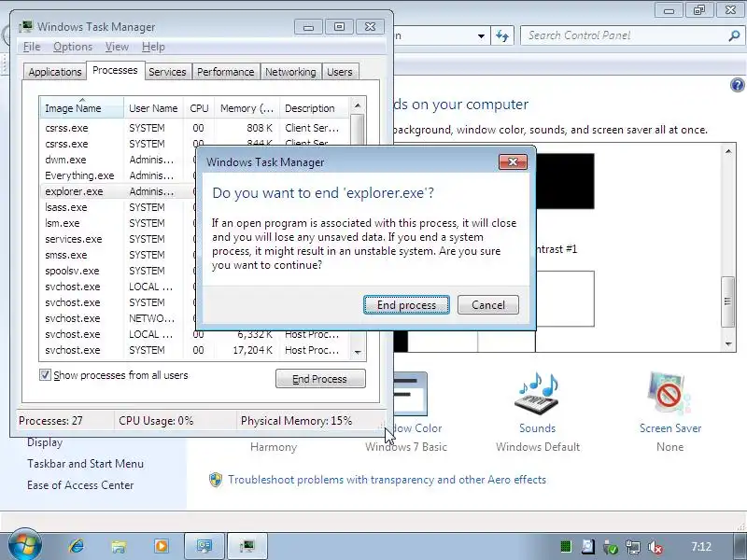This screenshot has height=560, width=747.
Task: Switch to the Applications tab
Action: coord(55,72)
